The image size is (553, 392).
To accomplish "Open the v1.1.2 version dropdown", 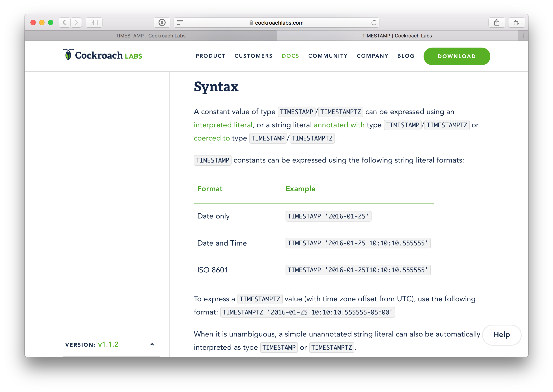I will click(x=108, y=344).
